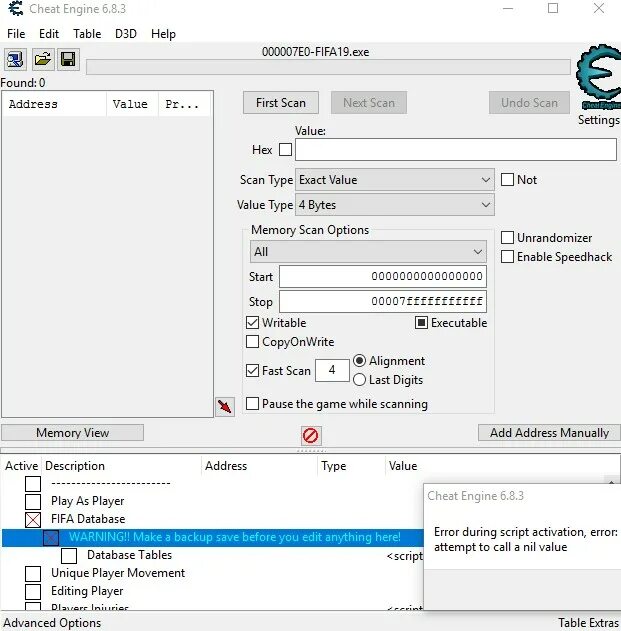Uncheck the Fast Scan checkbox

pos(252,370)
